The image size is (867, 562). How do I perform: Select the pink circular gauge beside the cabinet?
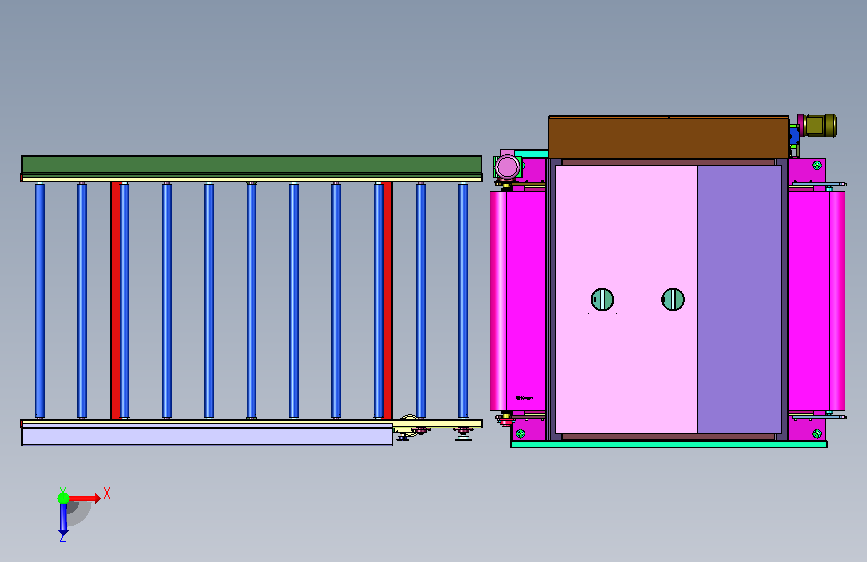coord(507,166)
